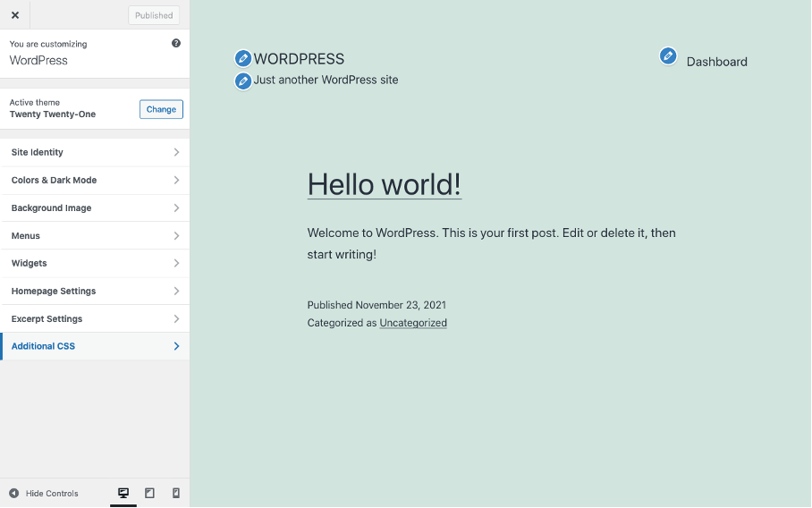The height and width of the screenshot is (508, 812).
Task: Open the Hello world! post title link
Action: [x=384, y=184]
